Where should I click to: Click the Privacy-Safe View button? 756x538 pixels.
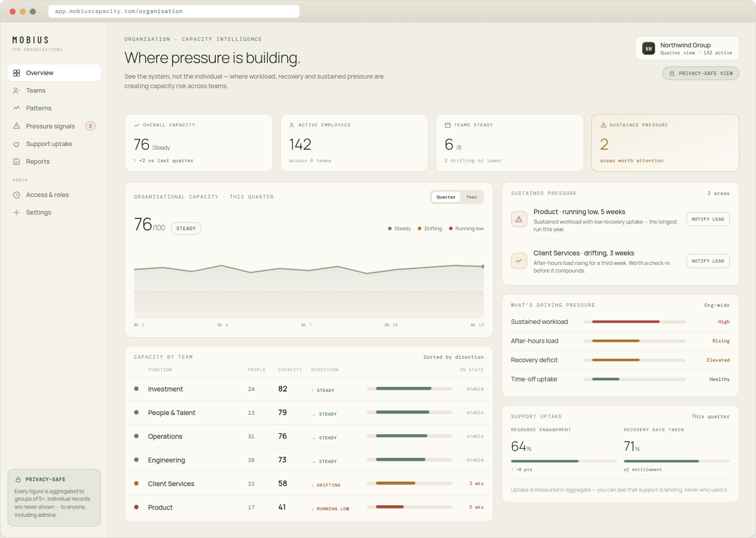pos(701,73)
